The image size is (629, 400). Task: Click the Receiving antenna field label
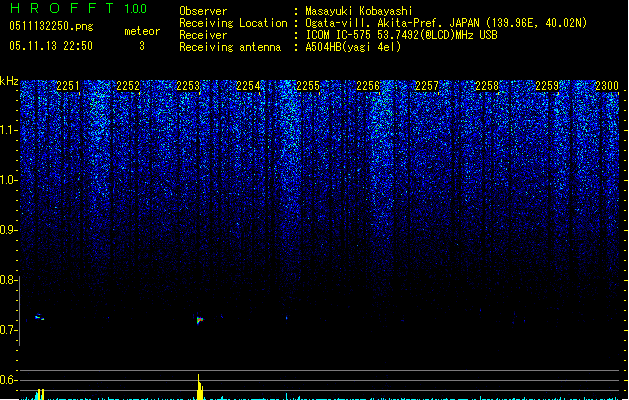tap(230, 47)
